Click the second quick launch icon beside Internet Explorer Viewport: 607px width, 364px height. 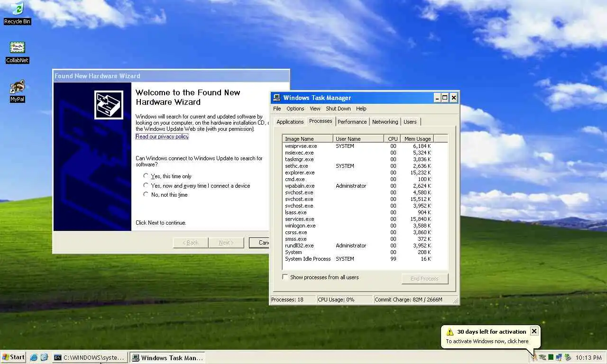(x=44, y=357)
